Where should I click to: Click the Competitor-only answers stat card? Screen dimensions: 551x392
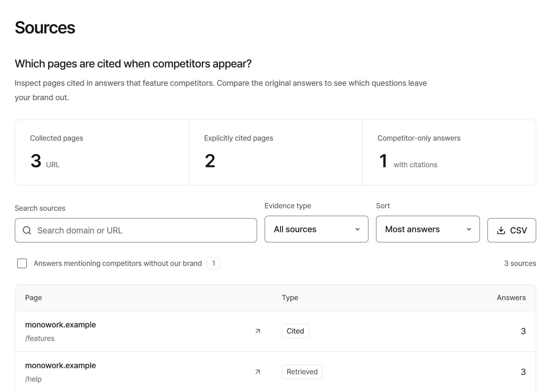(449, 153)
